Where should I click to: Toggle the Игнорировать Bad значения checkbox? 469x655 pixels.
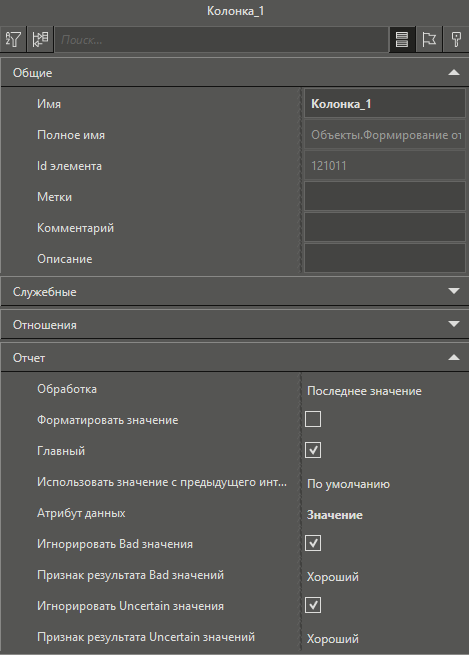tap(313, 543)
